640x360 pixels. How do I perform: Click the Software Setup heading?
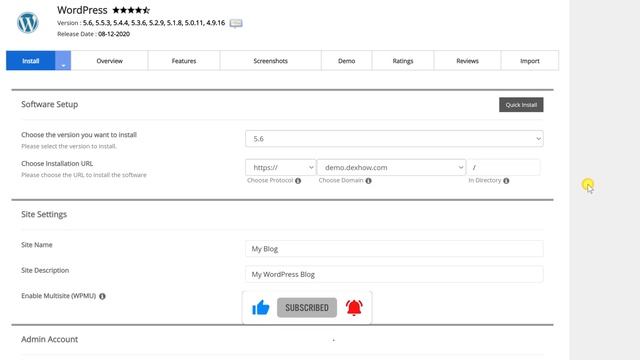coord(49,104)
